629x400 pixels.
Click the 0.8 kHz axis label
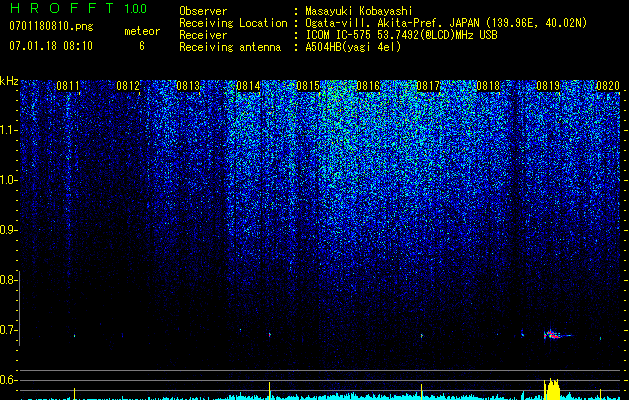pyautogui.click(x=9, y=280)
